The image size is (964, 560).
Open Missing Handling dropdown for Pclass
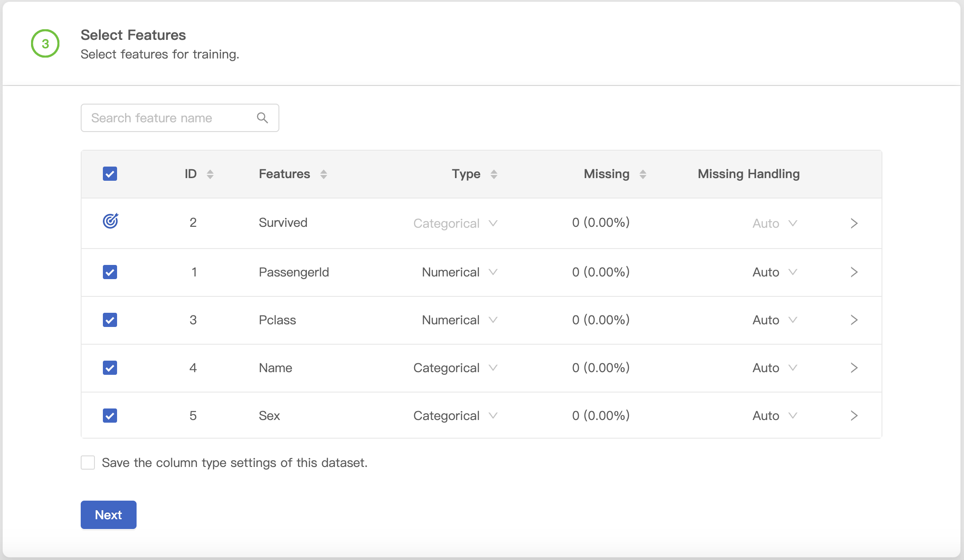(774, 320)
